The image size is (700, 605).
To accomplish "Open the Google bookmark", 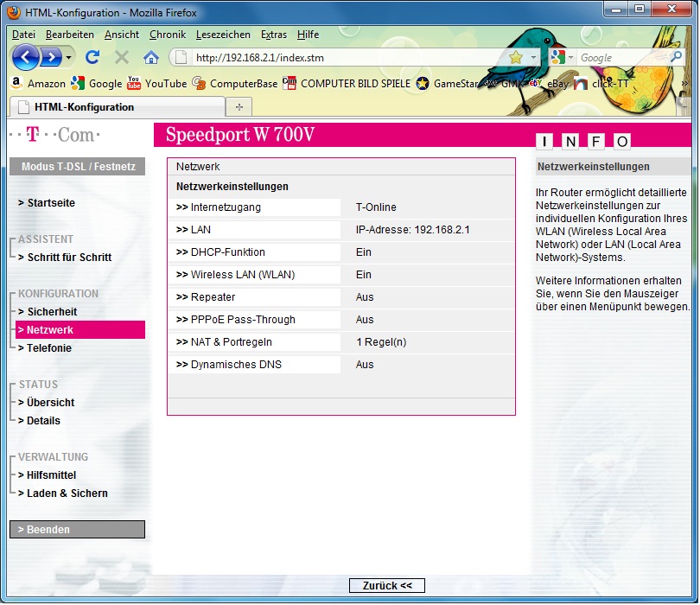I will [97, 84].
